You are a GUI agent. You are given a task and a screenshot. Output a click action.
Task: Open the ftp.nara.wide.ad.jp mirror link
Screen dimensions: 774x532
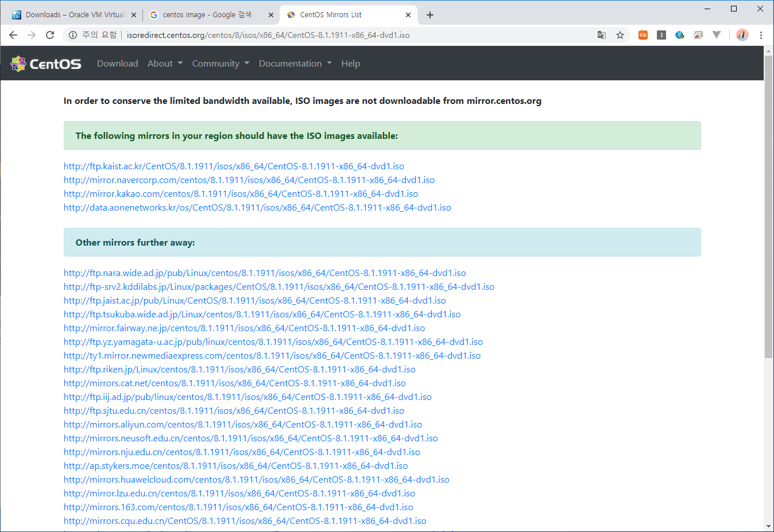click(265, 273)
